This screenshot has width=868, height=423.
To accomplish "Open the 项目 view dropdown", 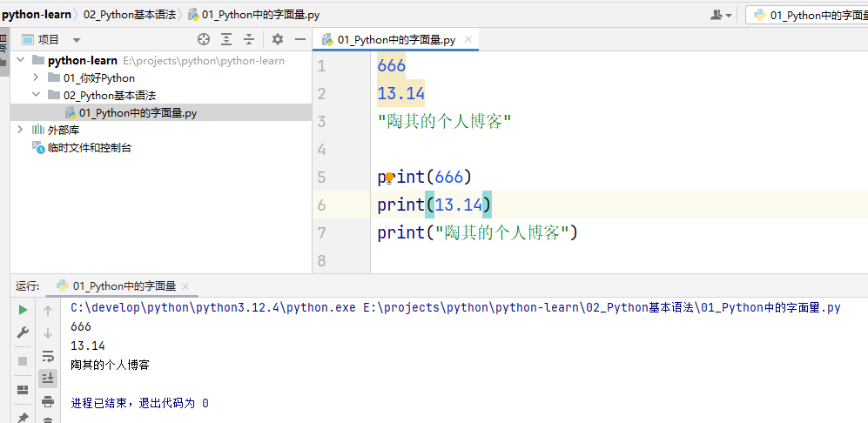I will pyautogui.click(x=77, y=40).
